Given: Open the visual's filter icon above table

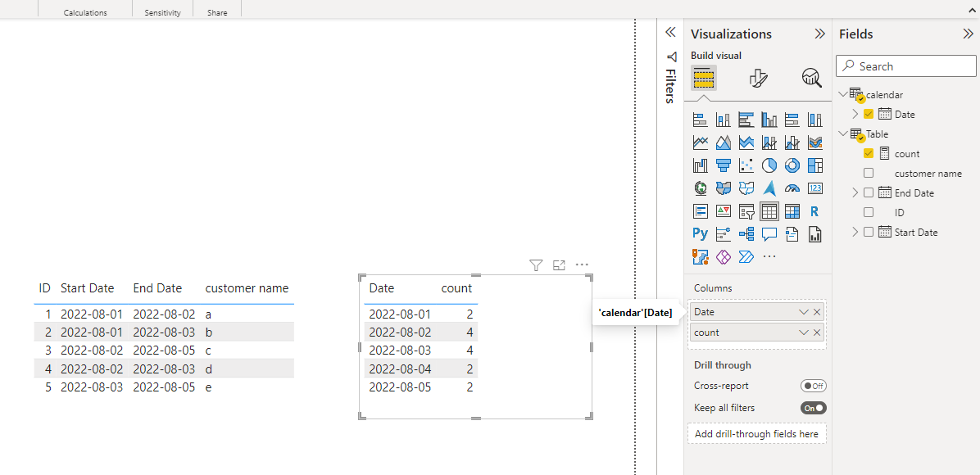Looking at the screenshot, I should [x=536, y=265].
